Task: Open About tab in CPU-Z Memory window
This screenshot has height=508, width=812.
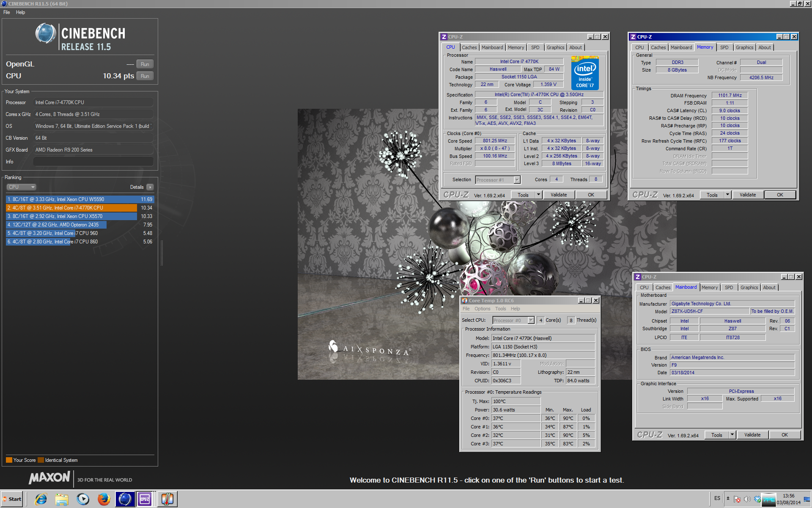Action: point(765,47)
